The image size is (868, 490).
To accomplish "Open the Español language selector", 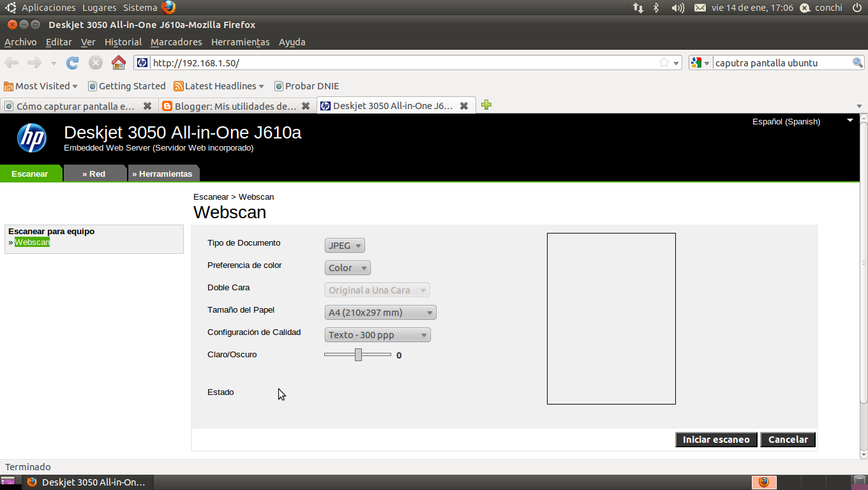I will pos(803,121).
